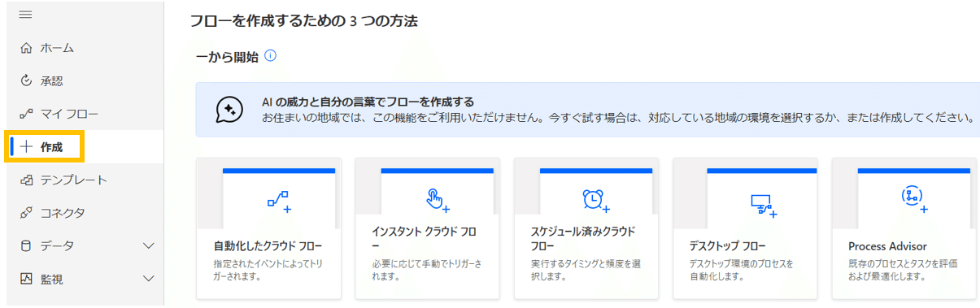Click the データ database icon
The image size is (980, 308).
[x=26, y=245]
